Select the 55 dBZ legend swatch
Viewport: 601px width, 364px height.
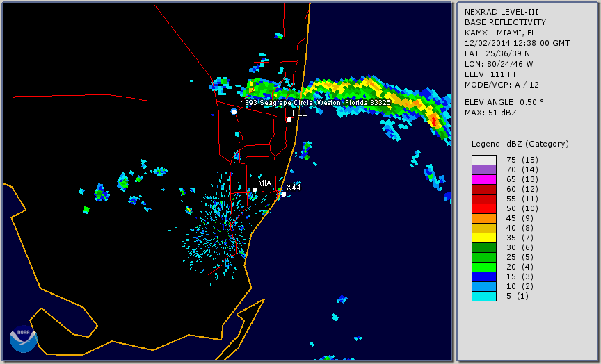[x=483, y=199]
